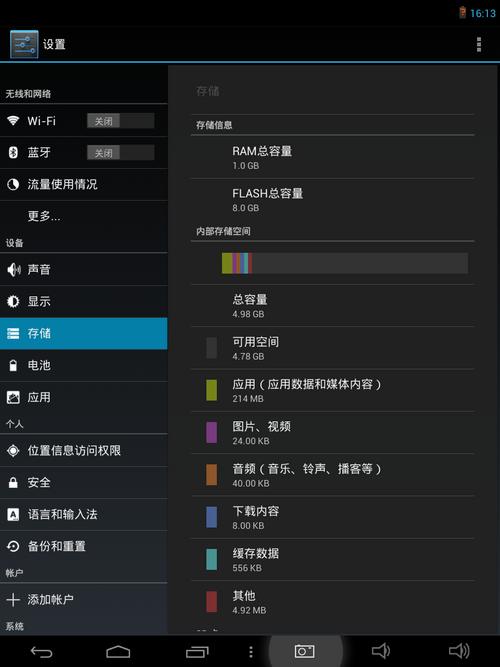Open the overflow menu at top right

pos(479,44)
